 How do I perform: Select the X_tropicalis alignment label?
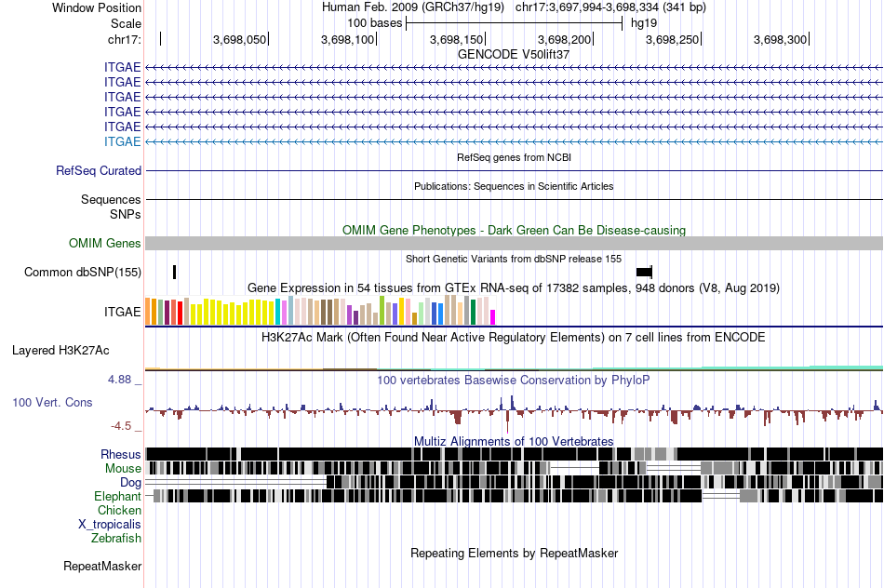point(110,525)
